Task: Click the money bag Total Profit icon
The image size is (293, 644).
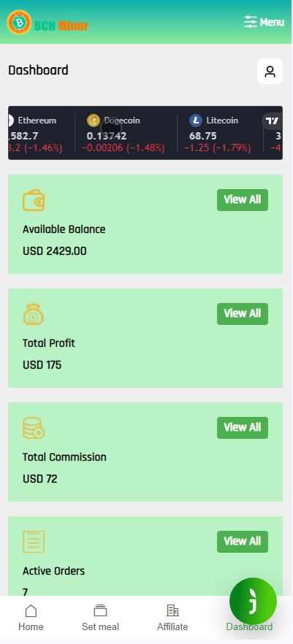Action: [34, 314]
